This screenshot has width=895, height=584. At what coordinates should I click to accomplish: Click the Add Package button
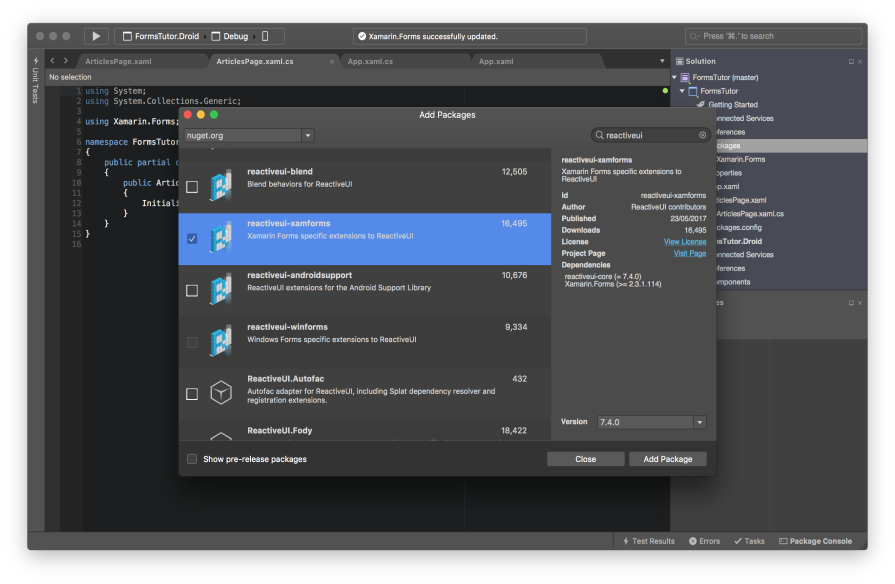coord(668,458)
